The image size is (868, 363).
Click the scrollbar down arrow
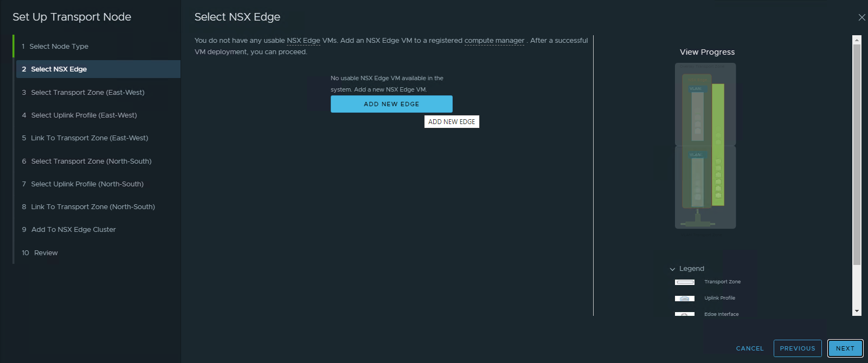click(857, 312)
